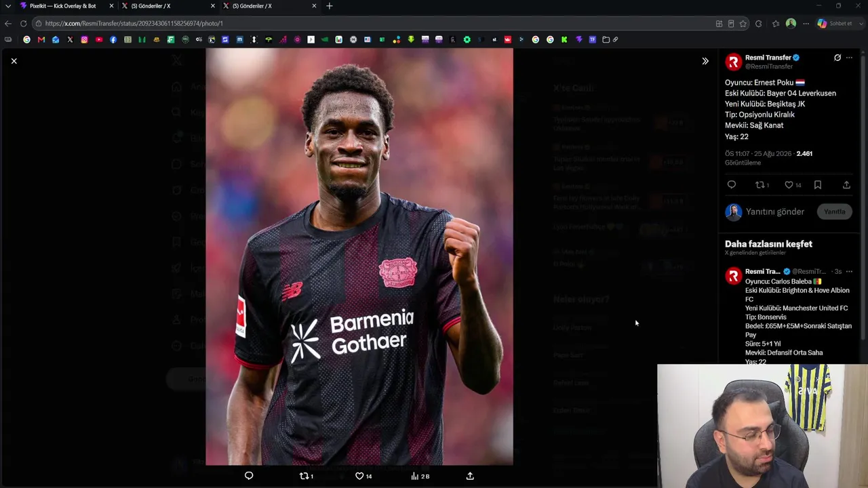Image resolution: width=868 pixels, height=488 pixels.
Task: Reply icon below the photo
Action: click(x=249, y=476)
